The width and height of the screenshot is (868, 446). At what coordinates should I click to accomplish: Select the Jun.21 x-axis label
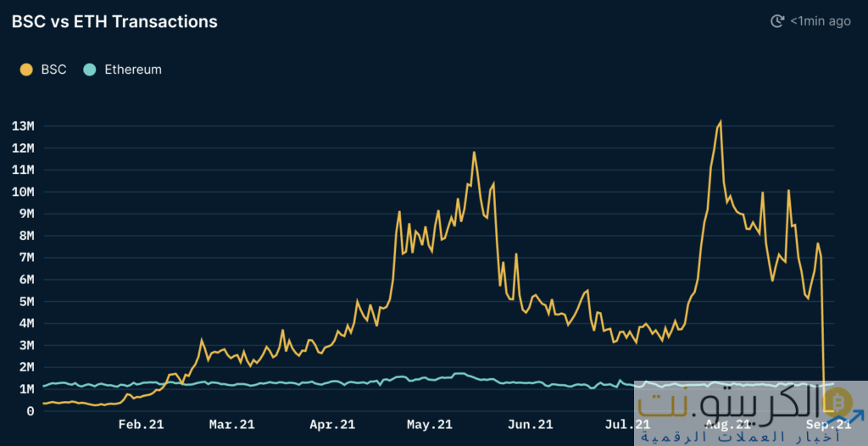(531, 425)
